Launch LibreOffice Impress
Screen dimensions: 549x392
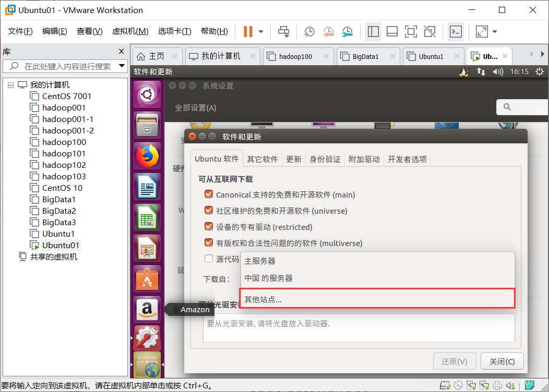(x=147, y=248)
